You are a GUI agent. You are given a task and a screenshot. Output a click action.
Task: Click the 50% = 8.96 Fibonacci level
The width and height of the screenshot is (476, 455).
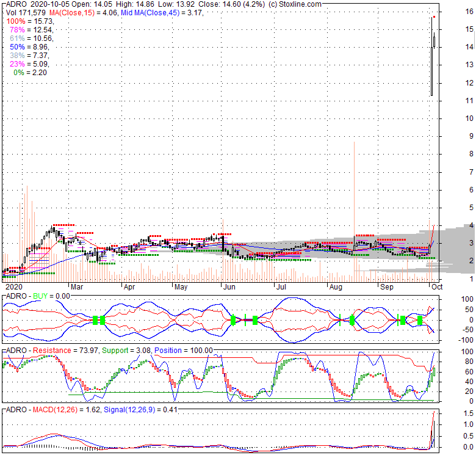pos(29,47)
